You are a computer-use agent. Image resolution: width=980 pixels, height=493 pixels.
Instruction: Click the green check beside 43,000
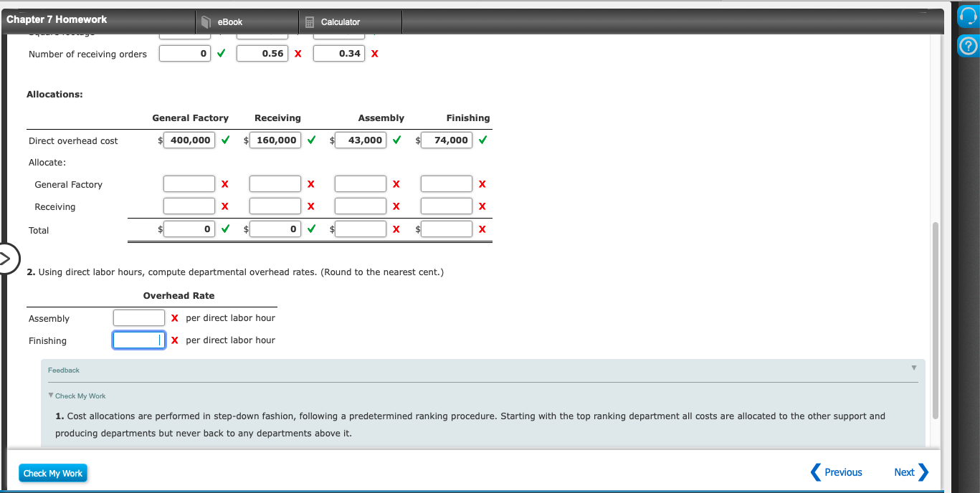(x=396, y=140)
